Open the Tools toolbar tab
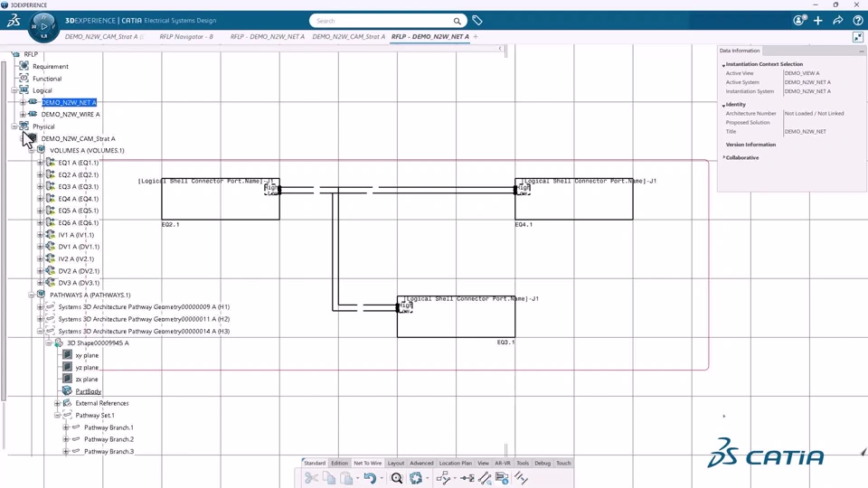Image resolution: width=868 pixels, height=488 pixels. click(523, 463)
